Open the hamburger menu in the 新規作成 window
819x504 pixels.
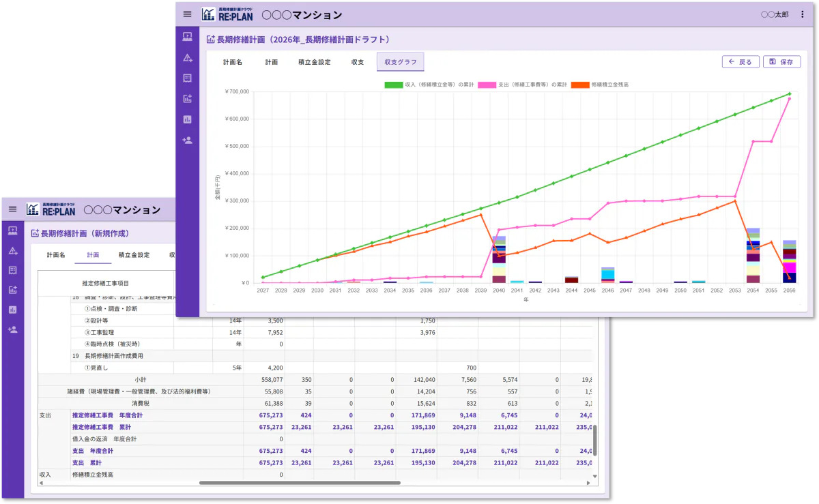(x=12, y=209)
